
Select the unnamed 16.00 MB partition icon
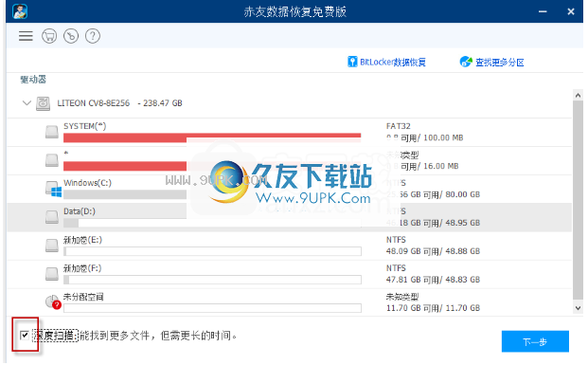(52, 160)
